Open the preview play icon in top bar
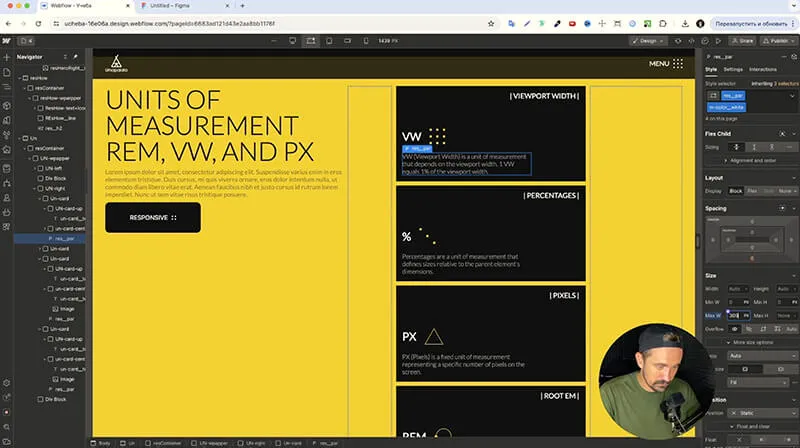800x448 pixels. 718,41
